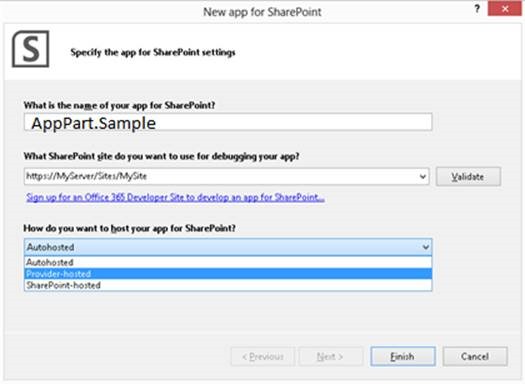Click the Next button

click(330, 357)
